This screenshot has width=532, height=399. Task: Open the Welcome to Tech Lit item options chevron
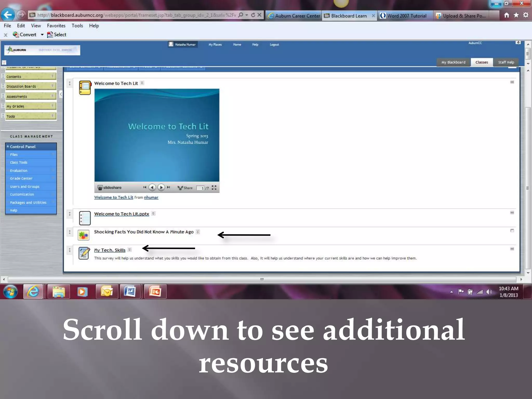tap(142, 83)
